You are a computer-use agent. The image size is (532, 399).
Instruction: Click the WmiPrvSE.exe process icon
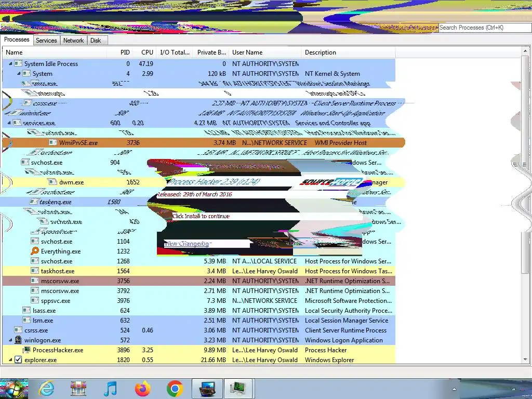pyautogui.click(x=52, y=142)
